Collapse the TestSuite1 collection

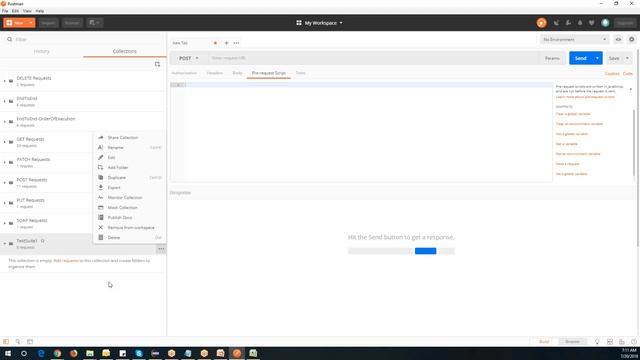coord(4,244)
